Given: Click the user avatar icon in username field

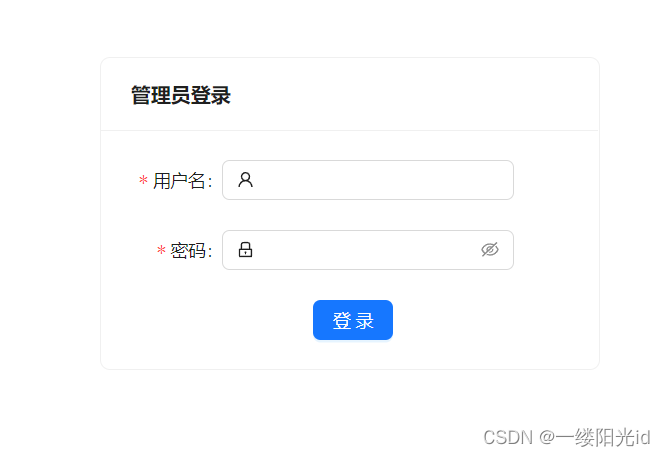Looking at the screenshot, I should coord(245,180).
